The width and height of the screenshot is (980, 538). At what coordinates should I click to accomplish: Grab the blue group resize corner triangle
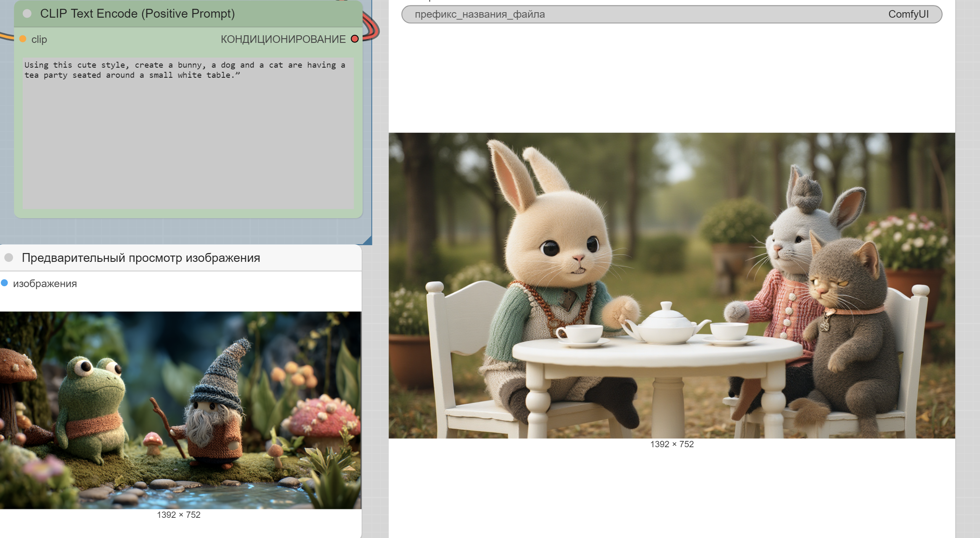click(368, 241)
